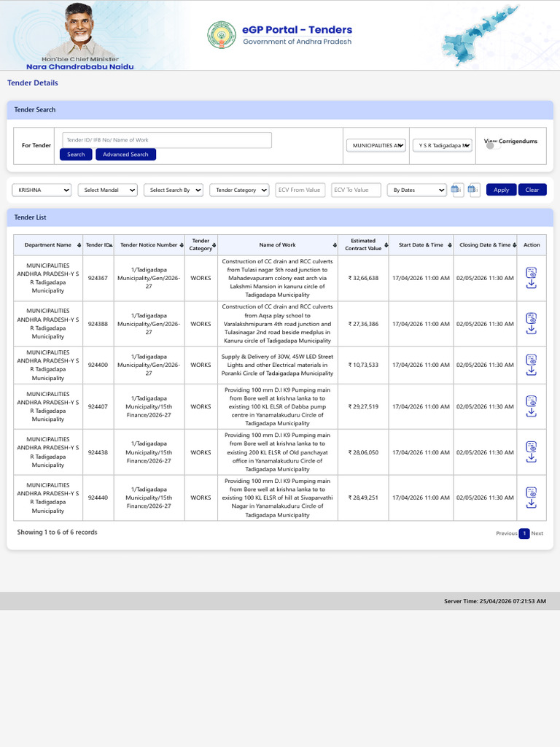Download documents for tender 924400
Image resolution: width=560 pixels, height=747 pixels.
[x=531, y=371]
